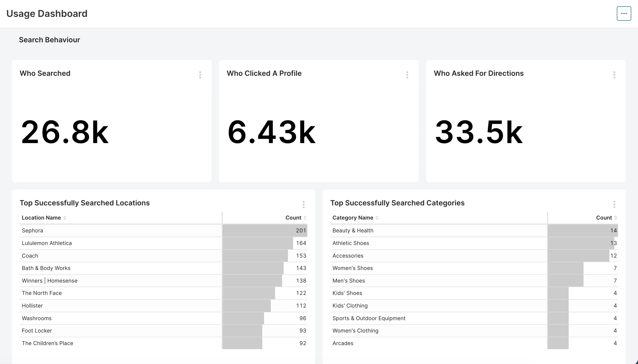Click the dashboard ellipsis menu in the header
The width and height of the screenshot is (638, 364).
tap(624, 13)
